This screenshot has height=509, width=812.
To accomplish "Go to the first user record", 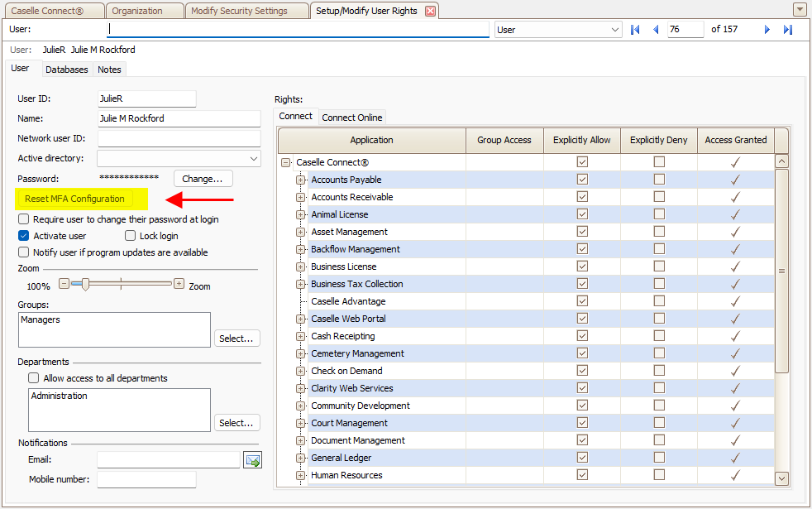I will [x=635, y=30].
